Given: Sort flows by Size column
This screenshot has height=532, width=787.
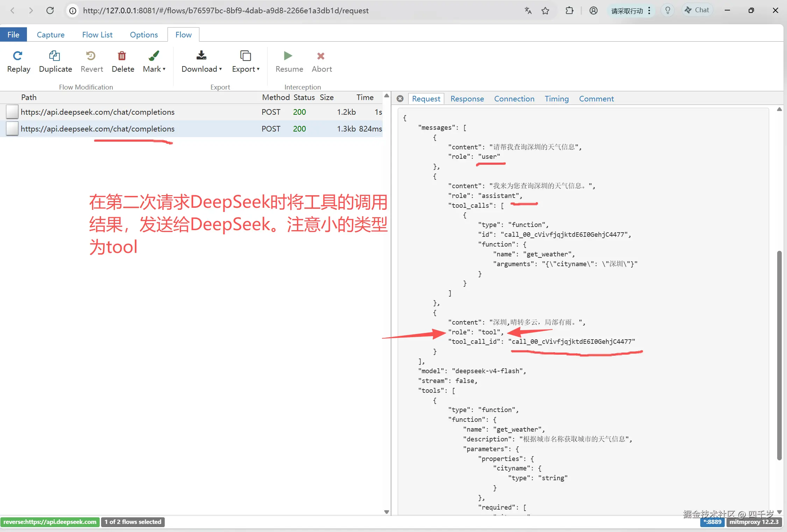Looking at the screenshot, I should click(327, 97).
